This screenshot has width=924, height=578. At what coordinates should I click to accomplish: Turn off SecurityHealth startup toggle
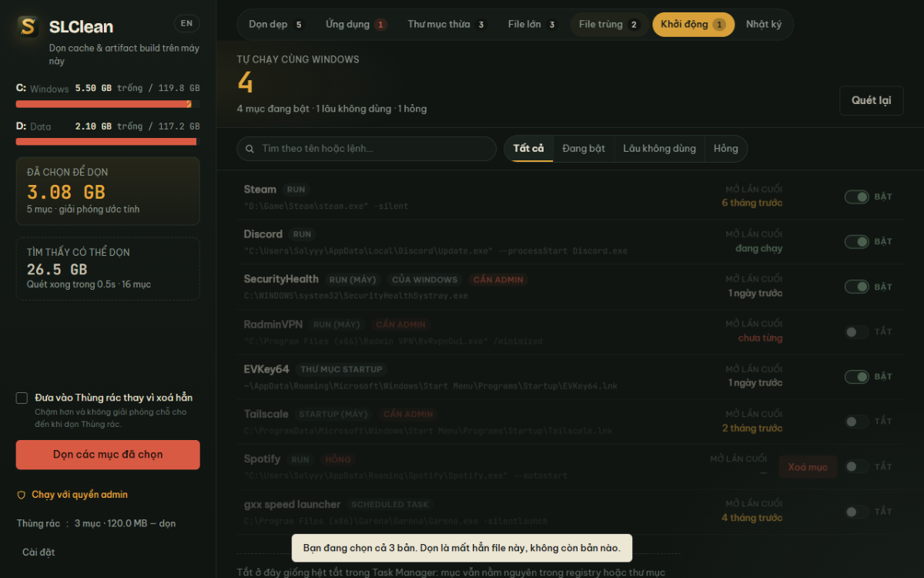click(856, 287)
